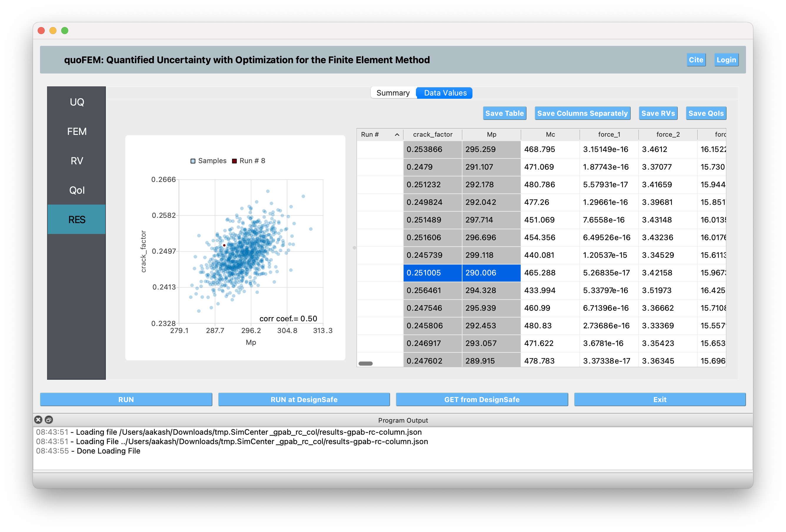Switch to the Summary tab
This screenshot has height=532, width=786.
tap(393, 93)
